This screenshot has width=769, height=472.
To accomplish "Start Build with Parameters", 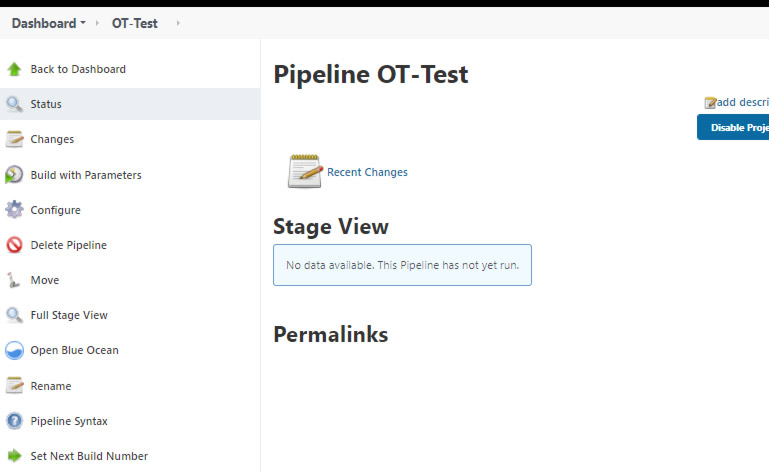I will tap(86, 175).
